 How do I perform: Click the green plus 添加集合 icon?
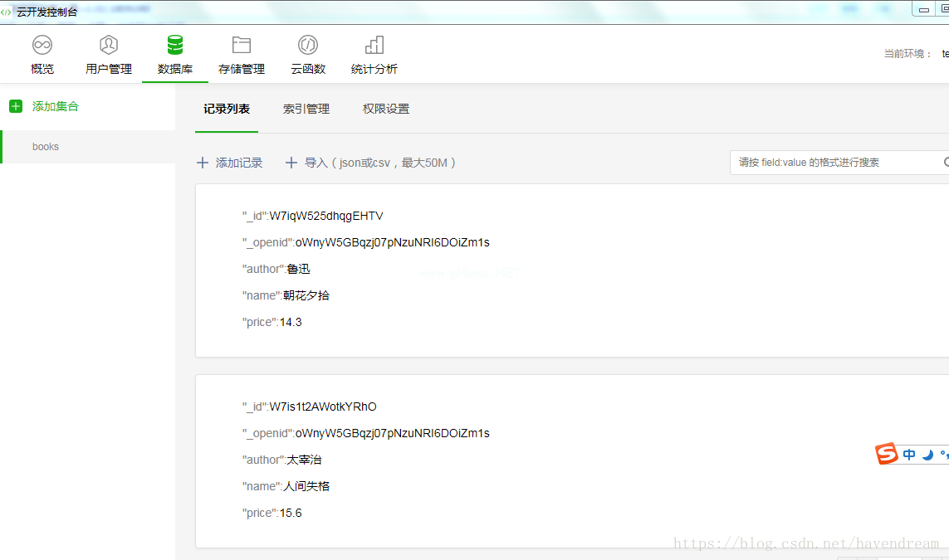(16, 106)
